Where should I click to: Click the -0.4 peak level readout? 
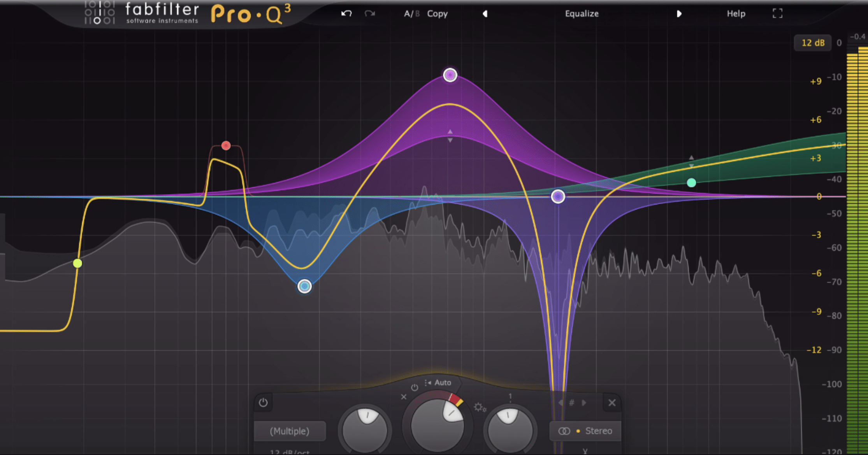tap(857, 37)
